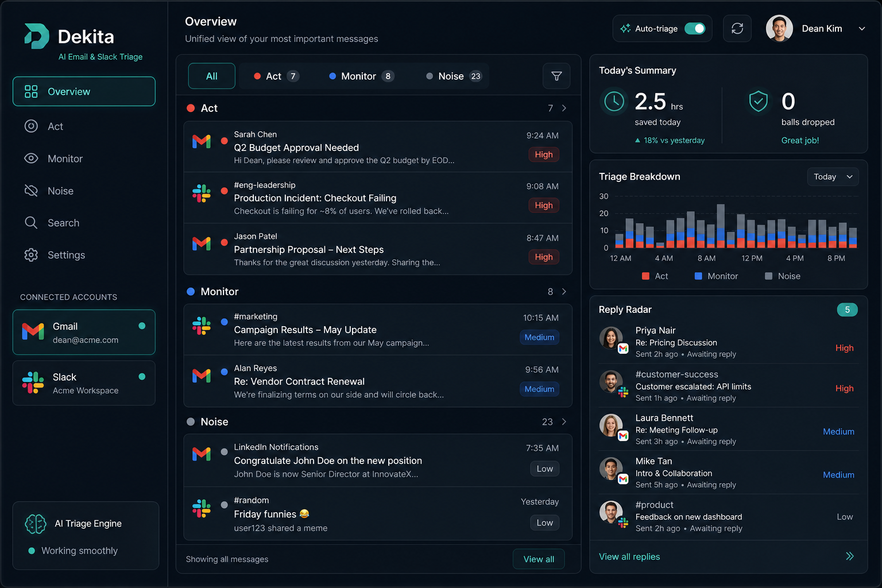
Task: Open the Today period dropdown
Action: [x=833, y=177]
